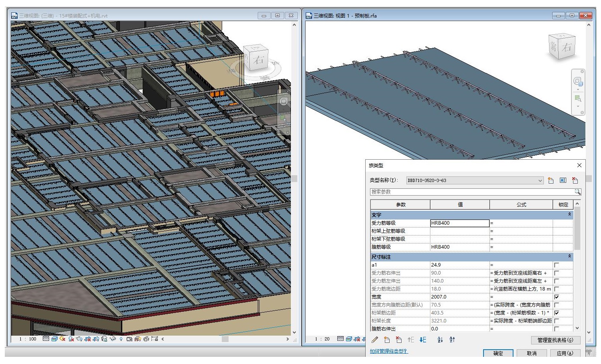
Task: Click the 受力筋等级 value field HRB400
Action: tap(460, 223)
